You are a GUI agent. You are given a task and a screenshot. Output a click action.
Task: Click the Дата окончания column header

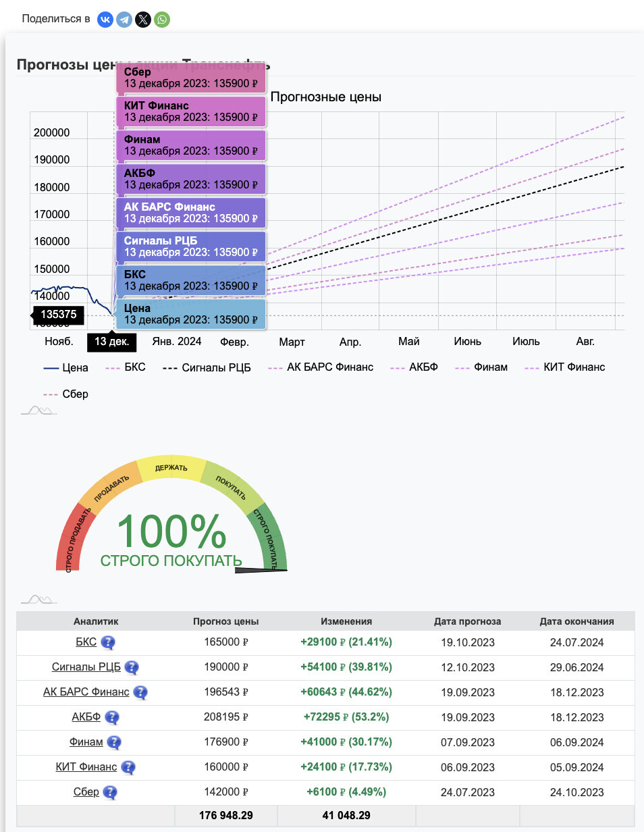point(577,621)
